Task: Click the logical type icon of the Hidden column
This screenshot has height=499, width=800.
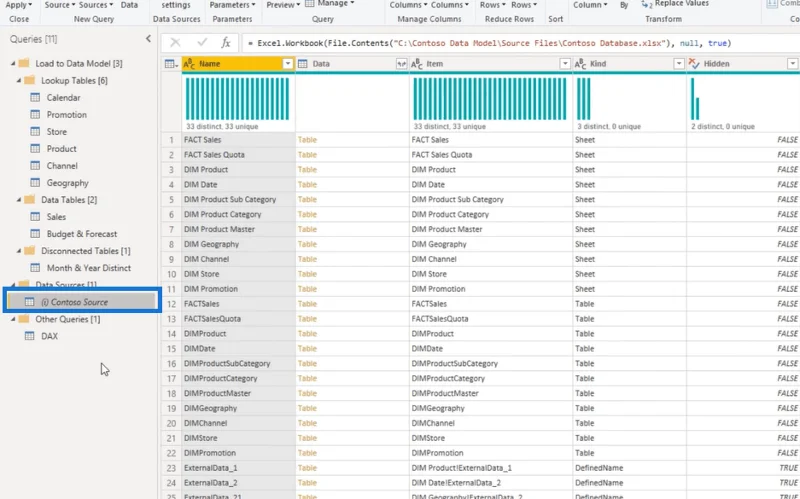Action: (694, 63)
